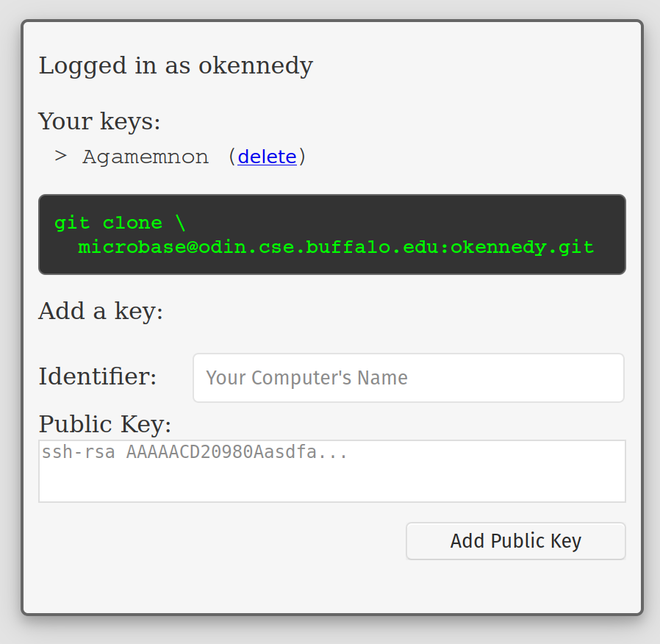The image size is (660, 644).
Task: Click the delete link for Agamemnon key
Action: click(267, 157)
